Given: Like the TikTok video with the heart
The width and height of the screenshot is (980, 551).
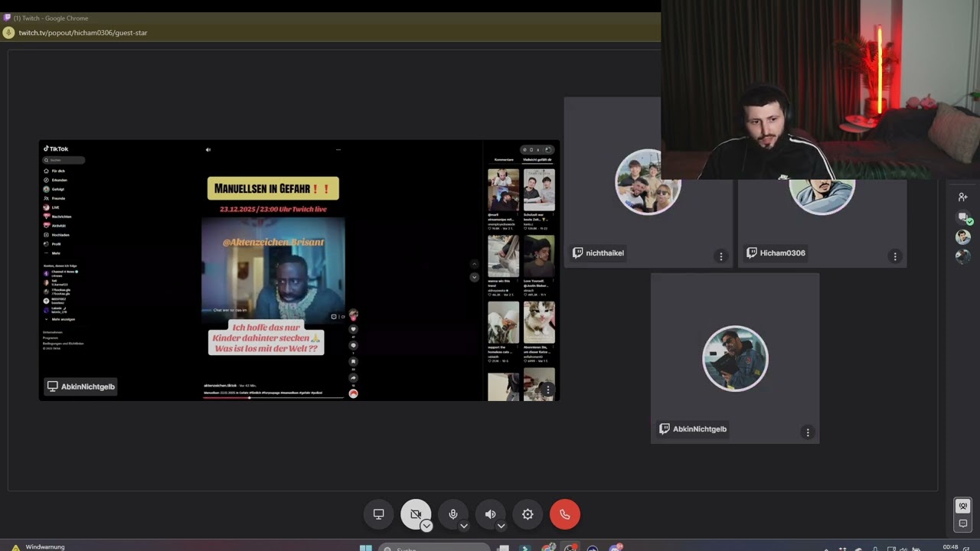Looking at the screenshot, I should pos(353,329).
